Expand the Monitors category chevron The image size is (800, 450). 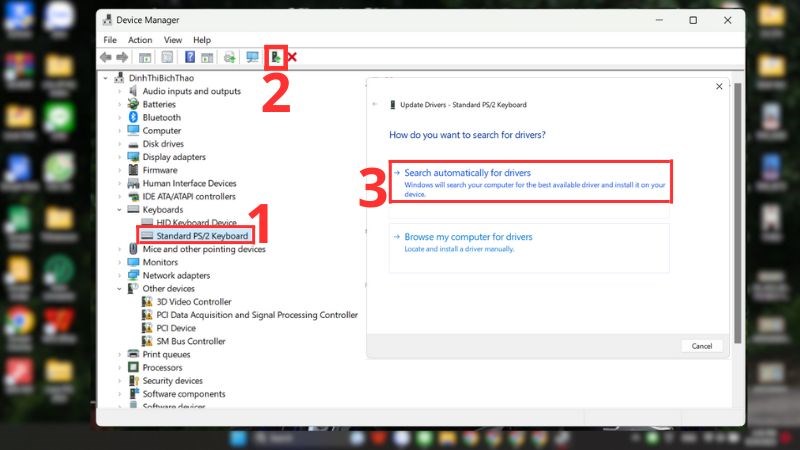pos(119,262)
